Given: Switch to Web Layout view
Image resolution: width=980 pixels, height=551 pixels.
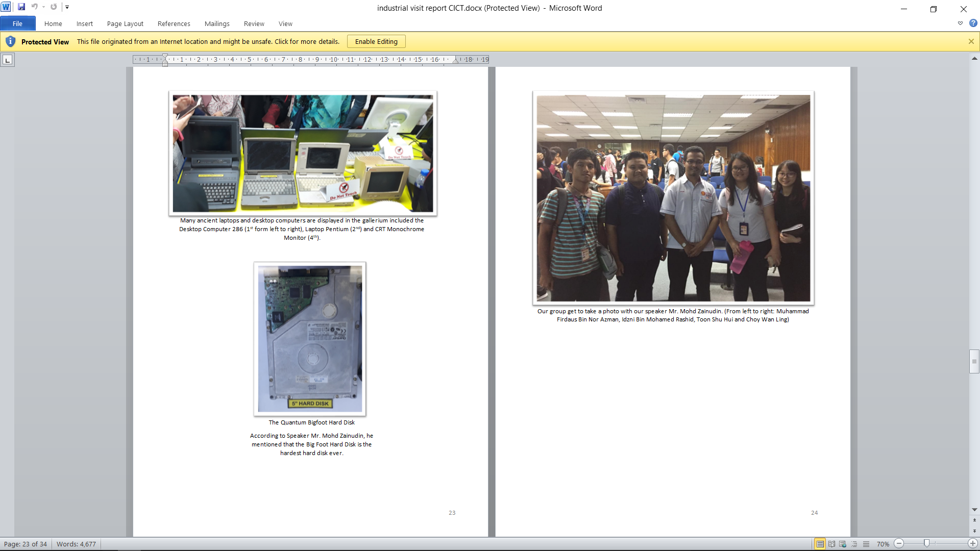Looking at the screenshot, I should tap(843, 544).
